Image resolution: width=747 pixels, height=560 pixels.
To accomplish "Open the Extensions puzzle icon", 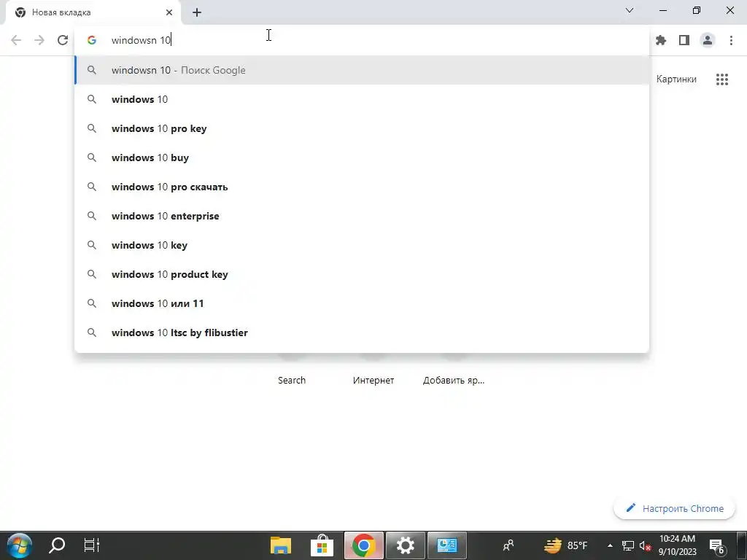I will click(661, 40).
